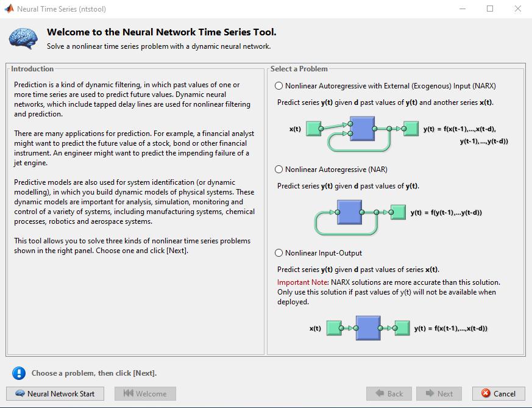Click the Back button
The width and height of the screenshot is (532, 408).
click(389, 394)
